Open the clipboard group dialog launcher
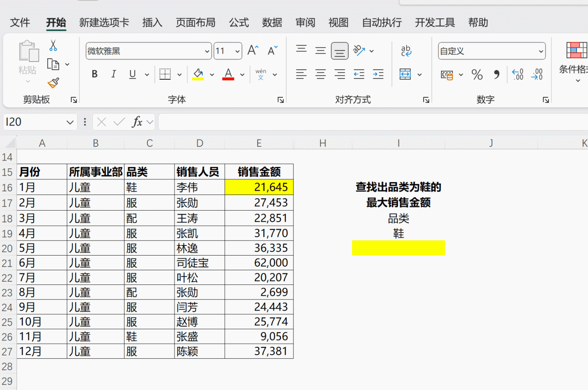This screenshot has width=588, height=390. 73,100
